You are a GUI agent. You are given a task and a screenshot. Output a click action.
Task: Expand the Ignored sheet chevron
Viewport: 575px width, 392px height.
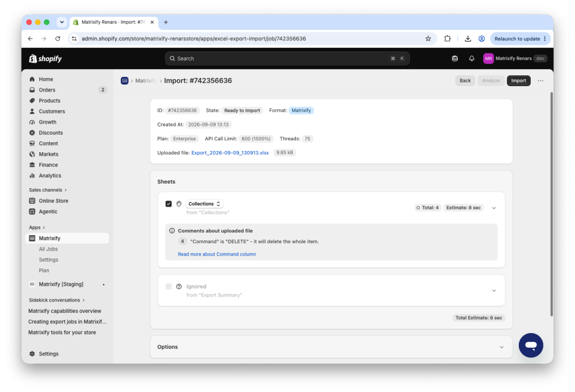click(494, 291)
